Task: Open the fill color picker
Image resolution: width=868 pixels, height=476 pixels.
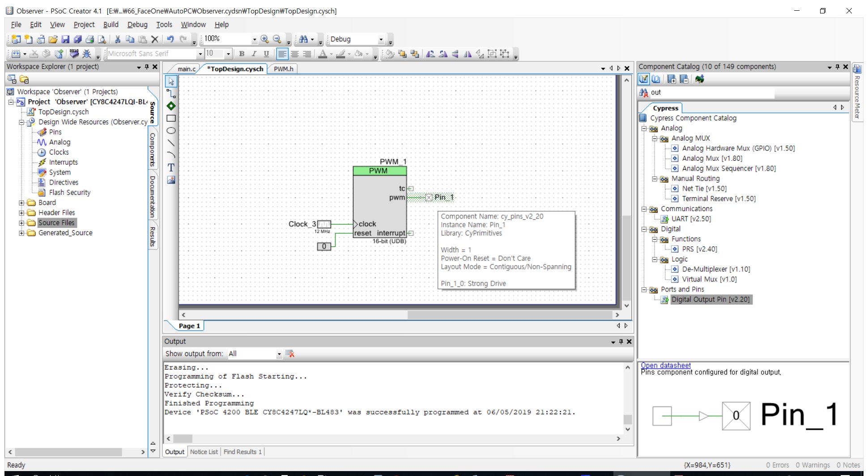Action: pos(359,54)
